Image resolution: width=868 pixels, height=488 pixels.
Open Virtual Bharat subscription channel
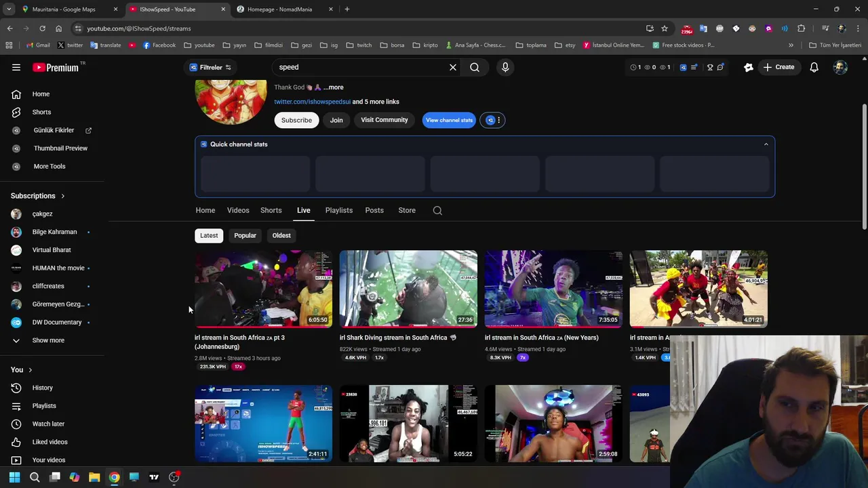click(52, 249)
